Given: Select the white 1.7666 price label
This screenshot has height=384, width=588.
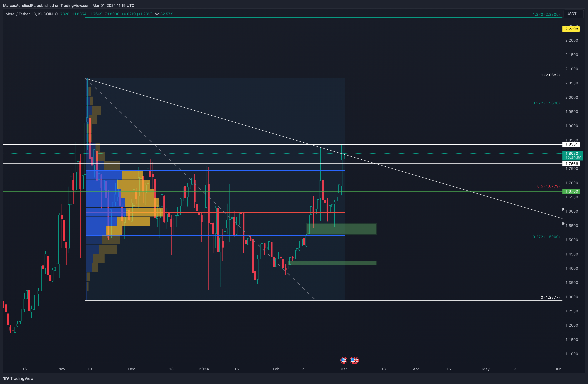Looking at the screenshot, I should [571, 164].
